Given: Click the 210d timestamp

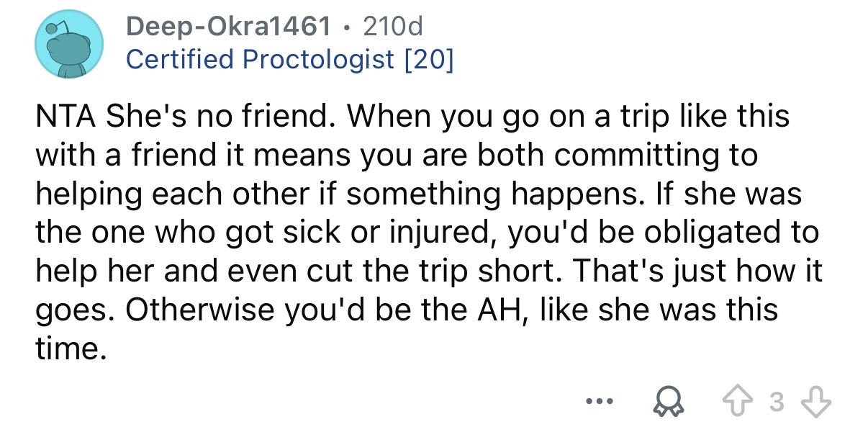Looking at the screenshot, I should pyautogui.click(x=393, y=27).
